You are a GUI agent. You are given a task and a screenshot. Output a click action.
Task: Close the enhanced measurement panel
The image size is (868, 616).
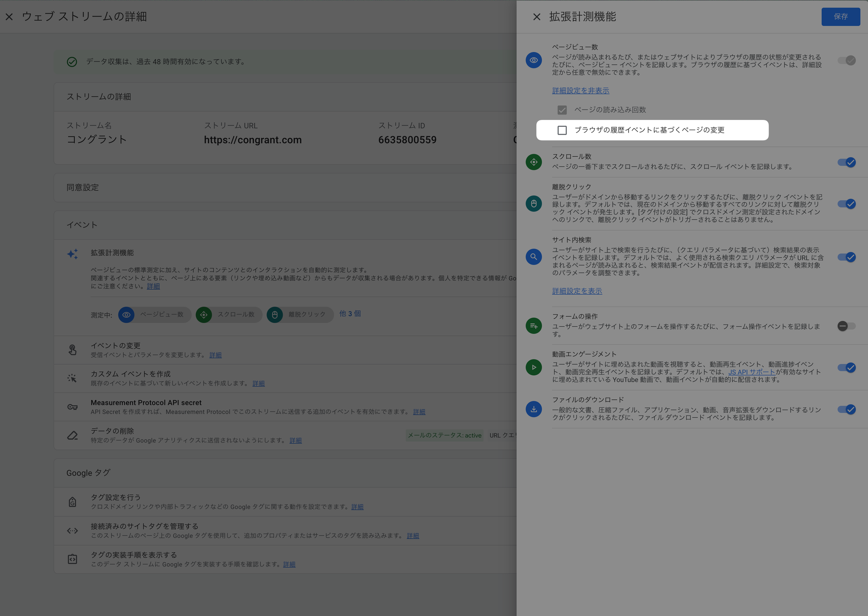[537, 17]
